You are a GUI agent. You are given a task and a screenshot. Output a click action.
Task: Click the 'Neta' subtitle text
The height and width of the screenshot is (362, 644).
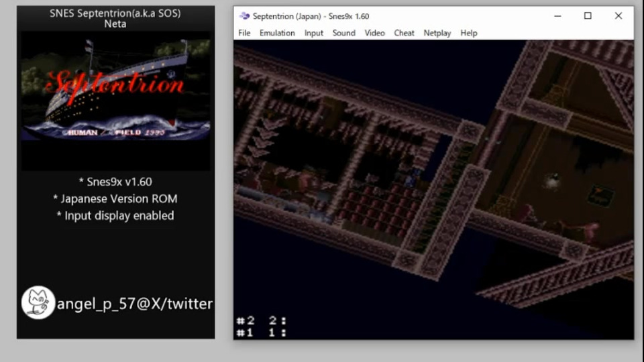[x=115, y=24]
